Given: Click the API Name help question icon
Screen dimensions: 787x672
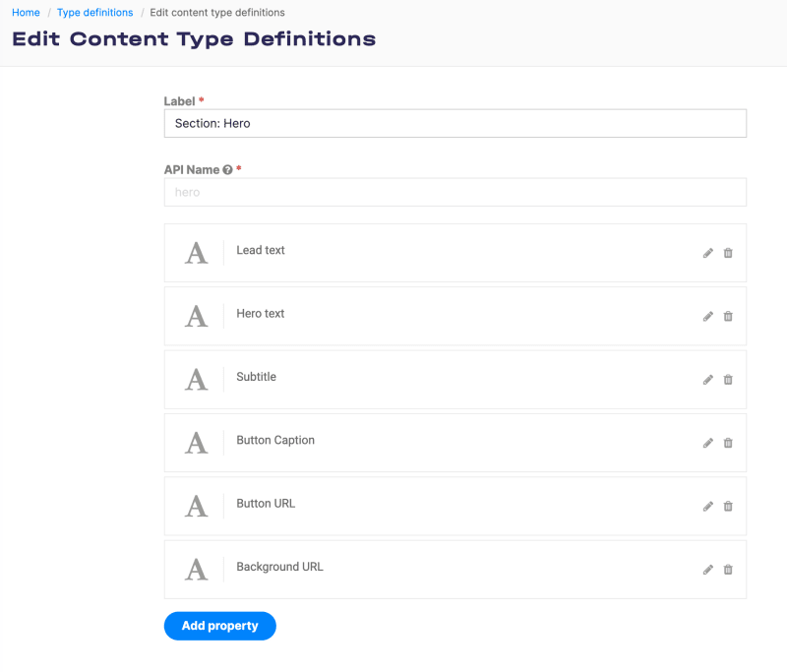Looking at the screenshot, I should pos(227,169).
